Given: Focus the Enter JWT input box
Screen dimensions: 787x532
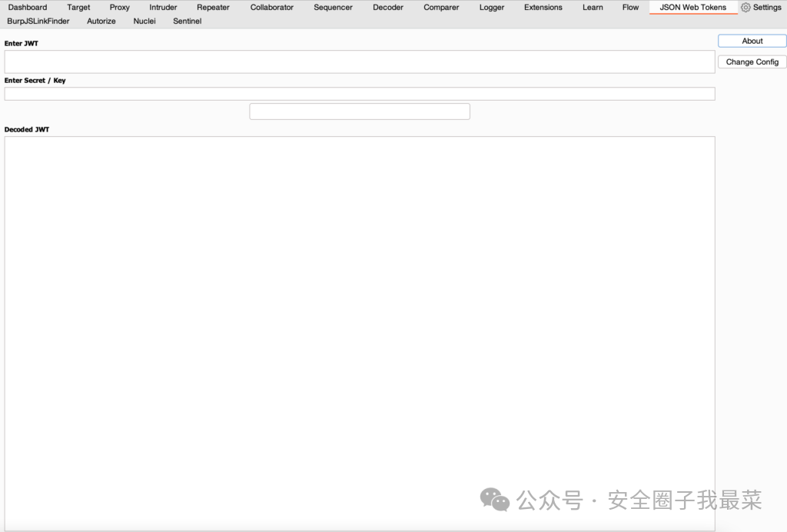Looking at the screenshot, I should click(360, 62).
